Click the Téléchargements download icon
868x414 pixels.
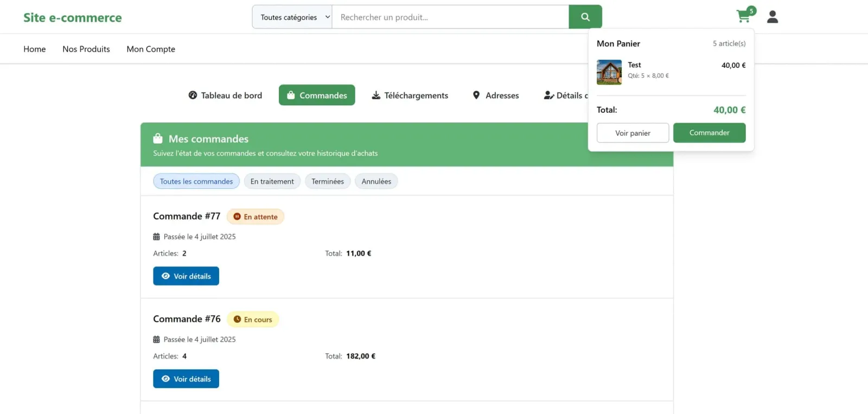pyautogui.click(x=376, y=95)
